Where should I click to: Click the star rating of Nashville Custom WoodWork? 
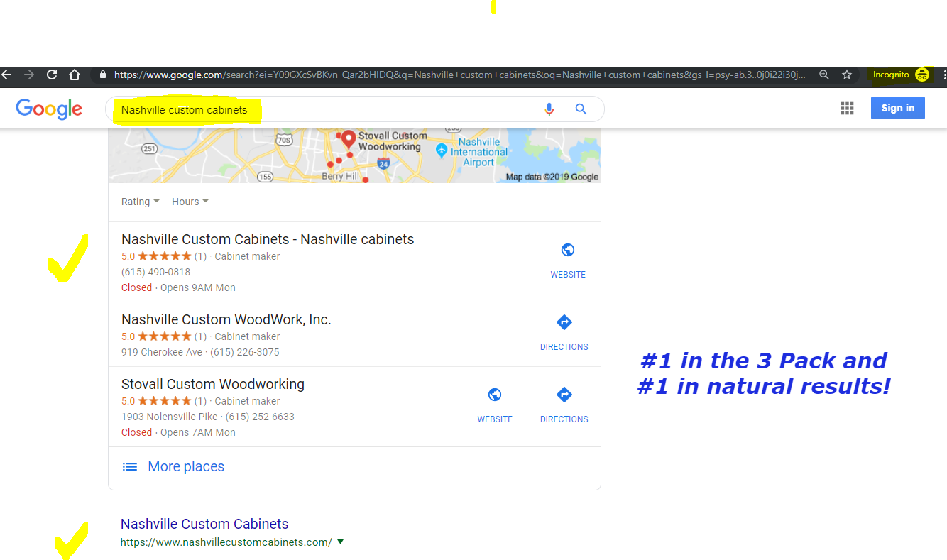click(x=164, y=336)
